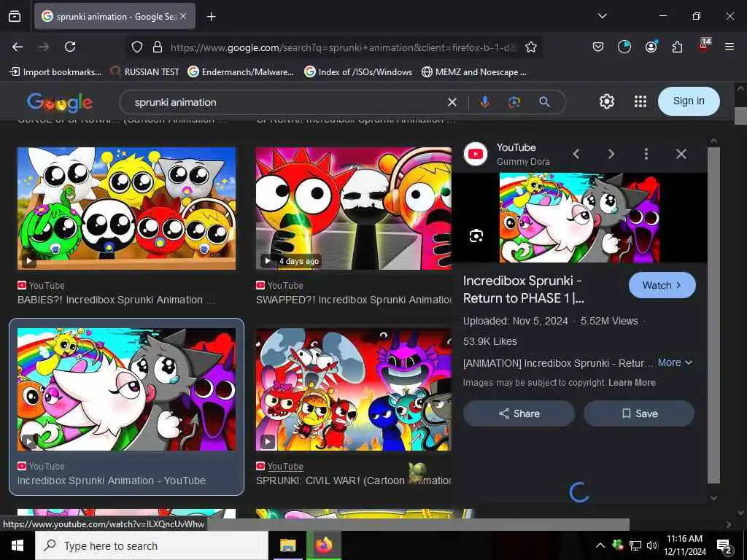
Task: Expand description with More
Action: (675, 362)
